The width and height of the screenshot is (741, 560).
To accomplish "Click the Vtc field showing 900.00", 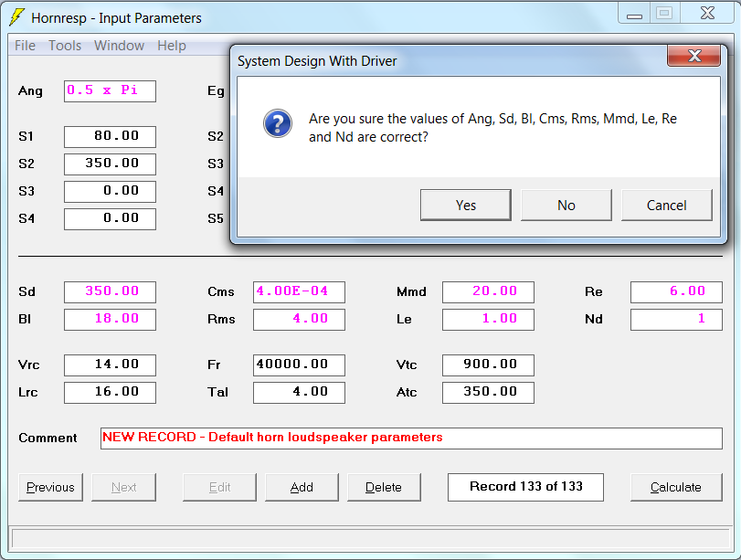I will [488, 365].
